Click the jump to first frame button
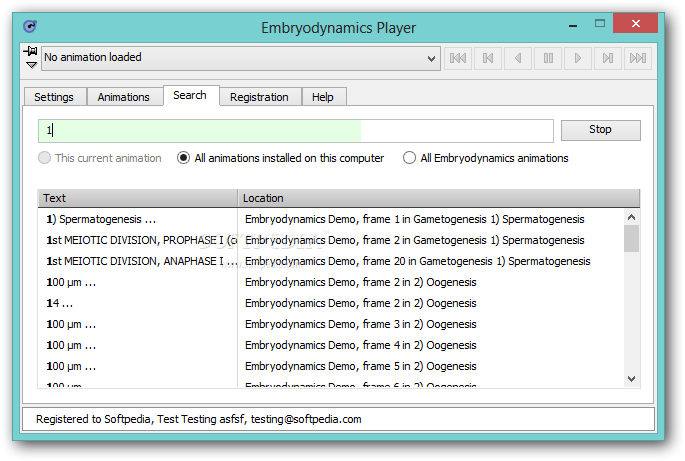The image size is (685, 461). coord(458,58)
